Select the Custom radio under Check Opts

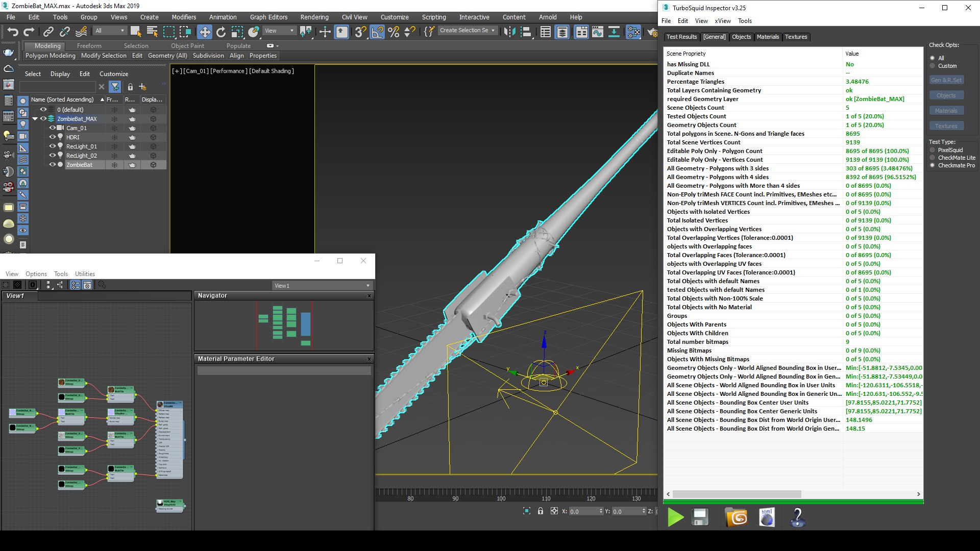click(x=933, y=66)
